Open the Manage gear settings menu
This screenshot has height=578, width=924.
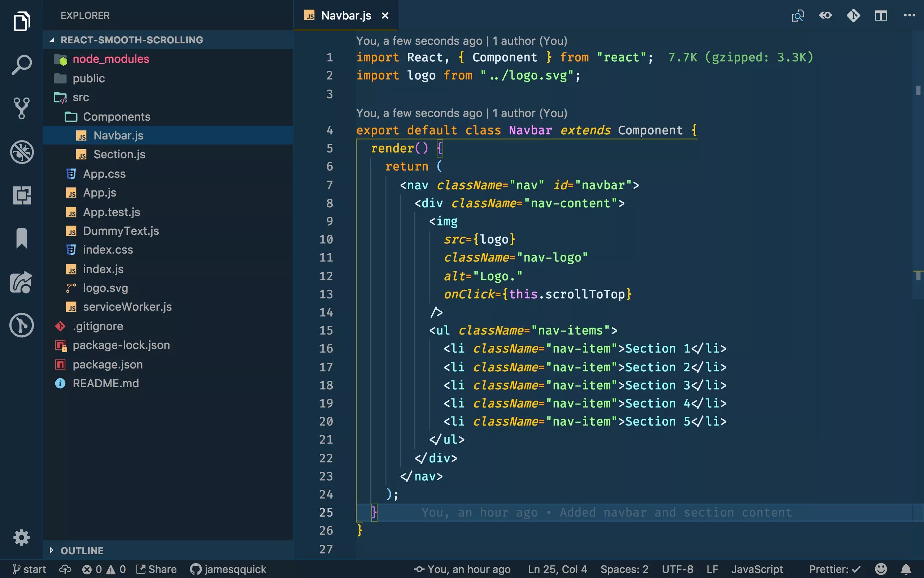pyautogui.click(x=22, y=538)
